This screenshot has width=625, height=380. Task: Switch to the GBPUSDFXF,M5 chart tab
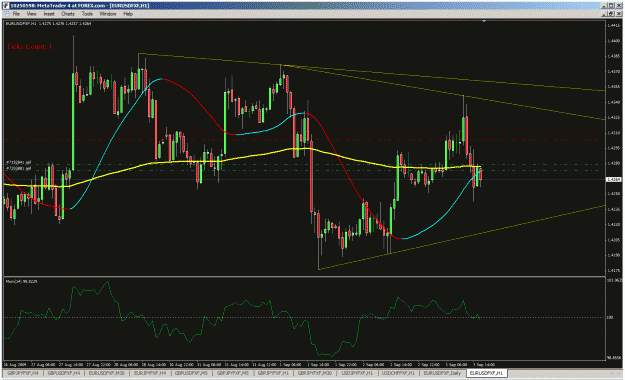tap(191, 373)
